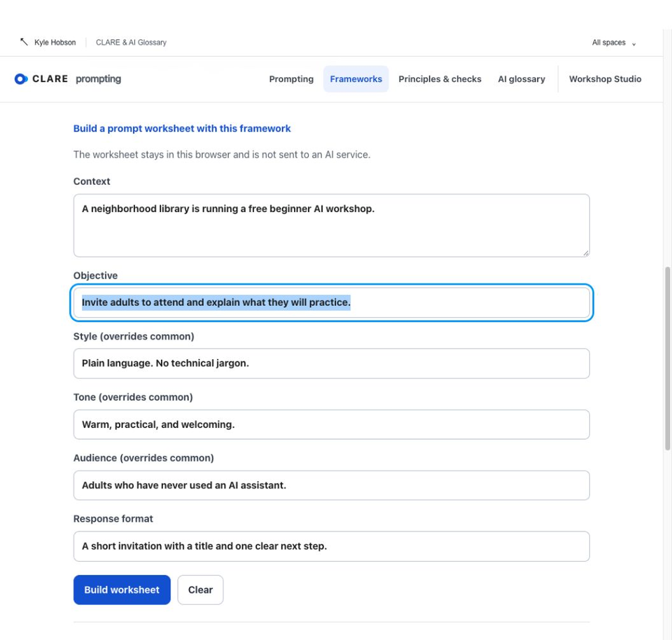Click the CLARE blue circle logo
The height and width of the screenshot is (640, 672).
click(x=21, y=79)
